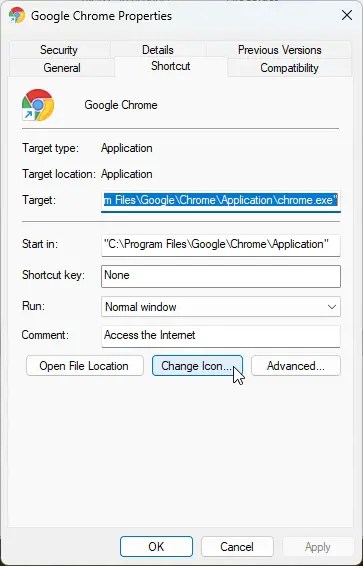Open the Compatibility tab
The height and width of the screenshot is (566, 363).
(289, 68)
